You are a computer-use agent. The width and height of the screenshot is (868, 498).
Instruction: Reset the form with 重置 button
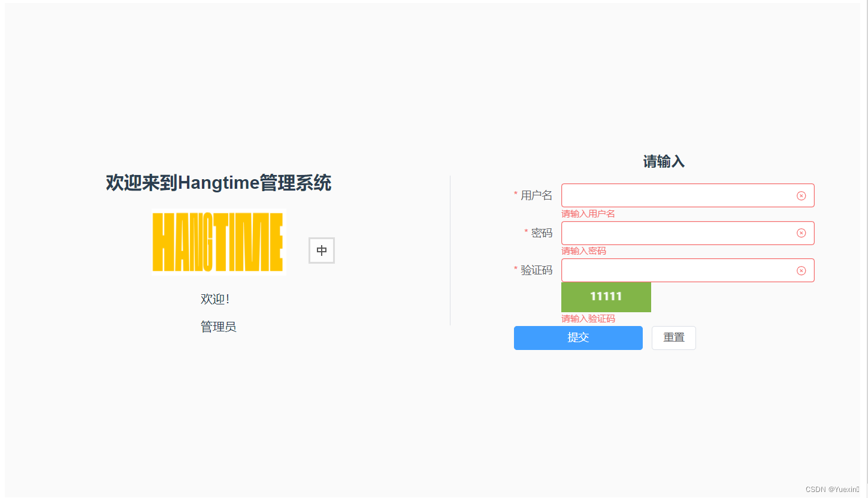pos(674,338)
